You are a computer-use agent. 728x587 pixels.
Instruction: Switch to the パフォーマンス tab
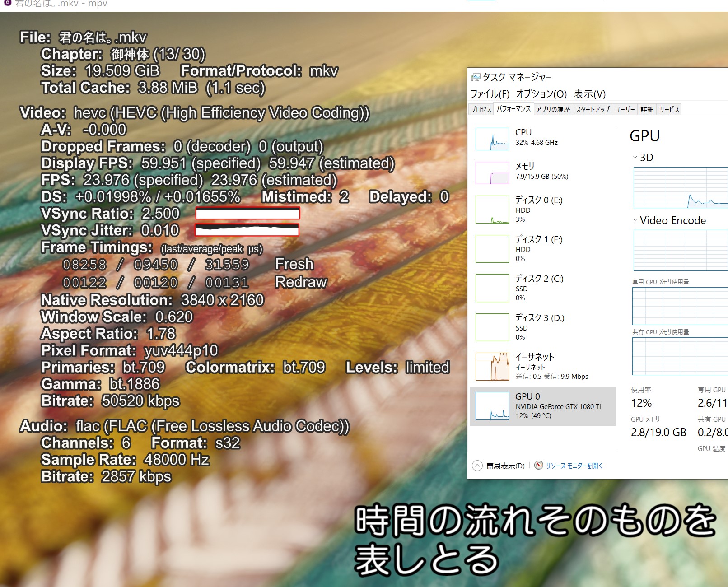pyautogui.click(x=513, y=109)
